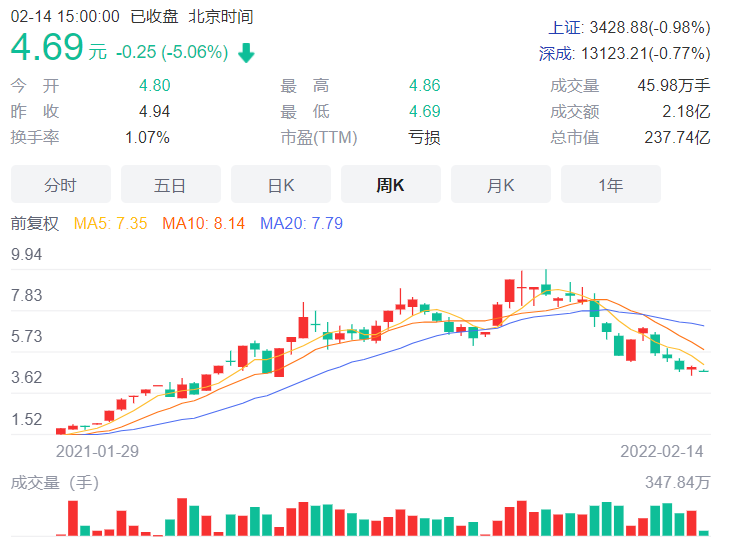This screenshot has width=731, height=544.
Task: Select the 日K chart tab
Action: pyautogui.click(x=281, y=185)
